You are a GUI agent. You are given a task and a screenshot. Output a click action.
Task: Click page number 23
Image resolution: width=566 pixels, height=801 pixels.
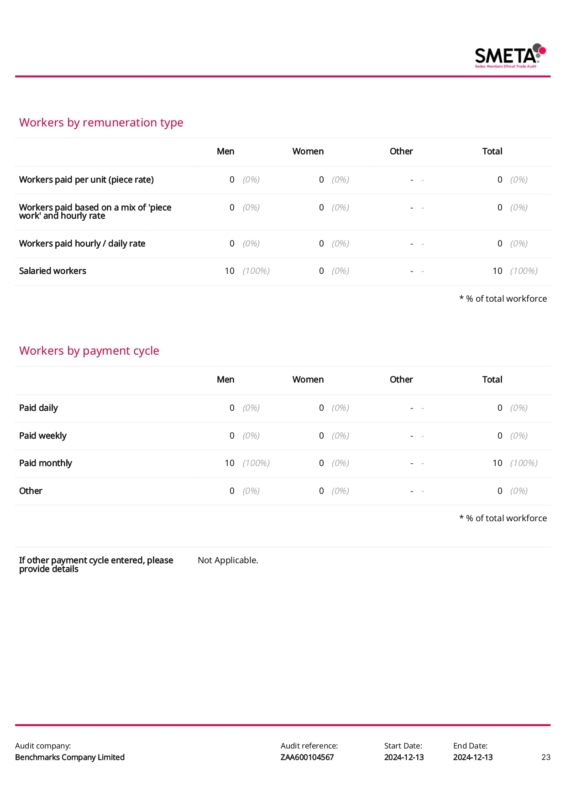coord(546,757)
